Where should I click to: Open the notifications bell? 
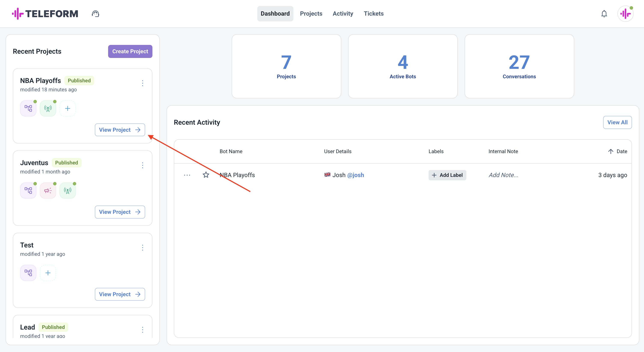point(604,14)
